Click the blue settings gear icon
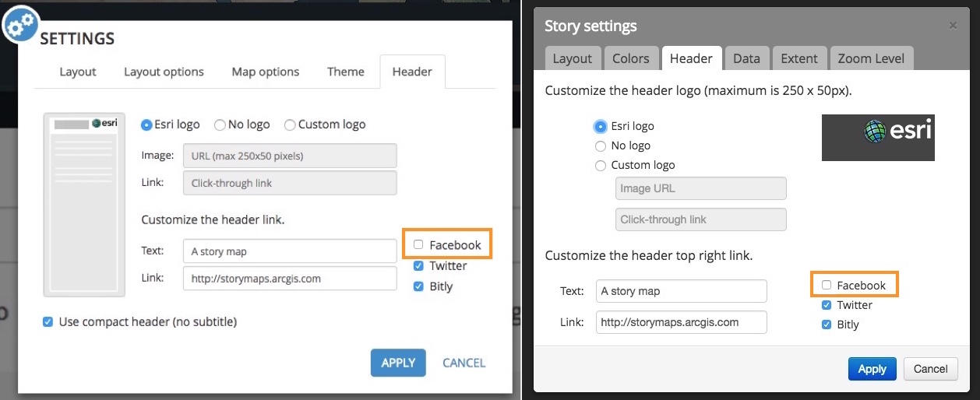The image size is (980, 400). tap(22, 26)
